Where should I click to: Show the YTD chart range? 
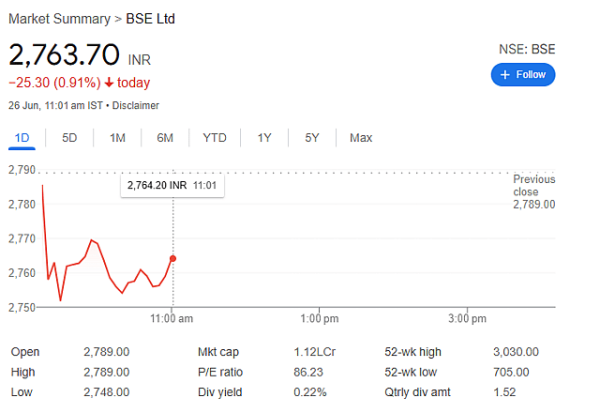(215, 138)
